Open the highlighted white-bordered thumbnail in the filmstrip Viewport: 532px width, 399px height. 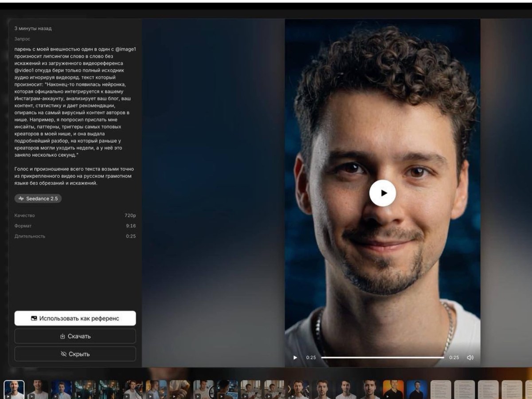pos(14,390)
